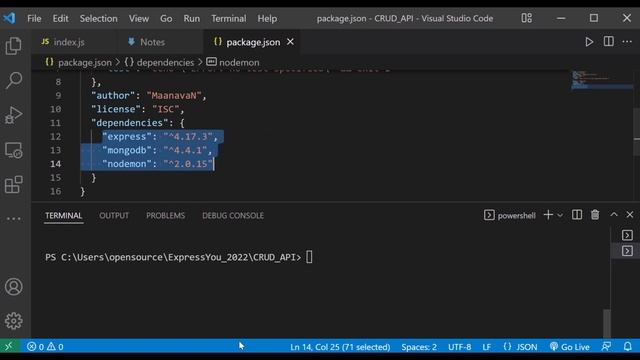Go to line via Ln 14, Col 25
640x360 pixels.
pyautogui.click(x=340, y=347)
